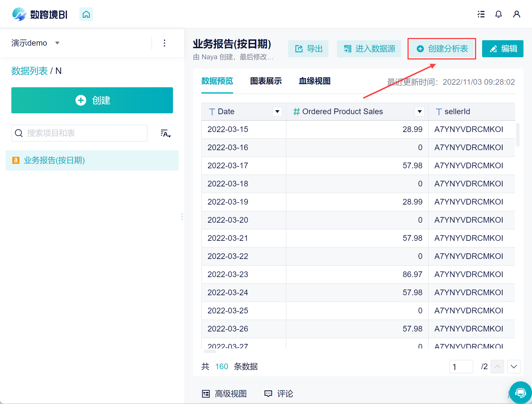Click the text-type icon on Date column

[212, 112]
